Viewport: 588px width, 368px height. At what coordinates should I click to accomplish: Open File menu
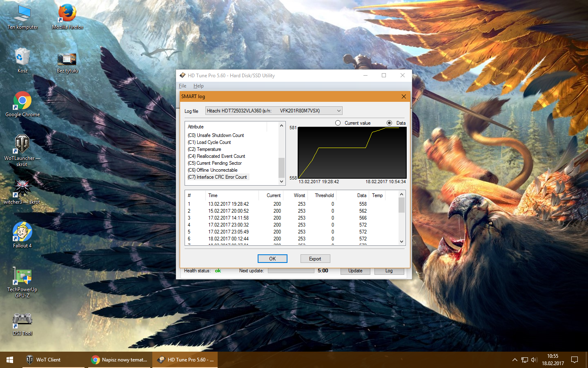point(183,86)
